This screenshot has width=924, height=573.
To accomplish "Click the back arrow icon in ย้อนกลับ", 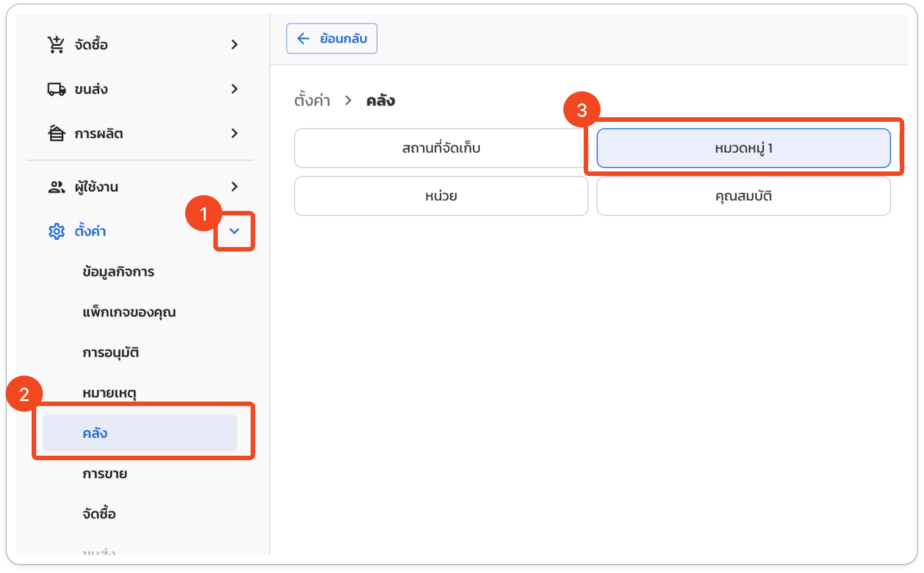I will tap(304, 38).
